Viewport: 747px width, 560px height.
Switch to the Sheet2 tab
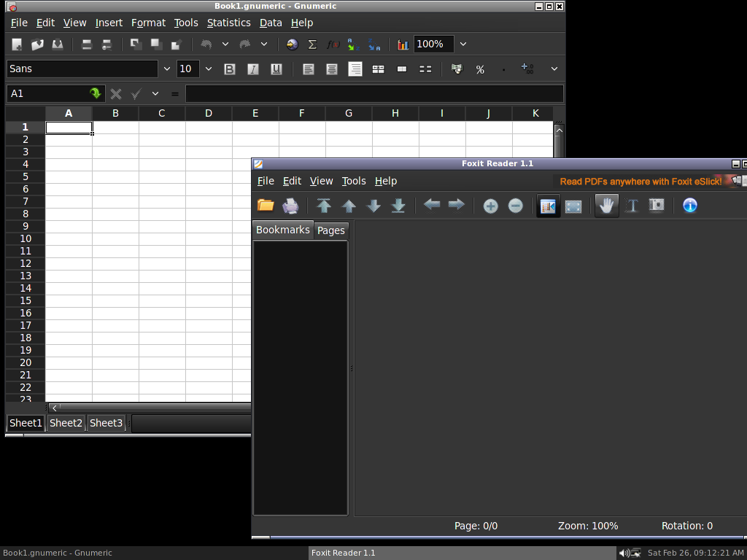[x=66, y=423]
